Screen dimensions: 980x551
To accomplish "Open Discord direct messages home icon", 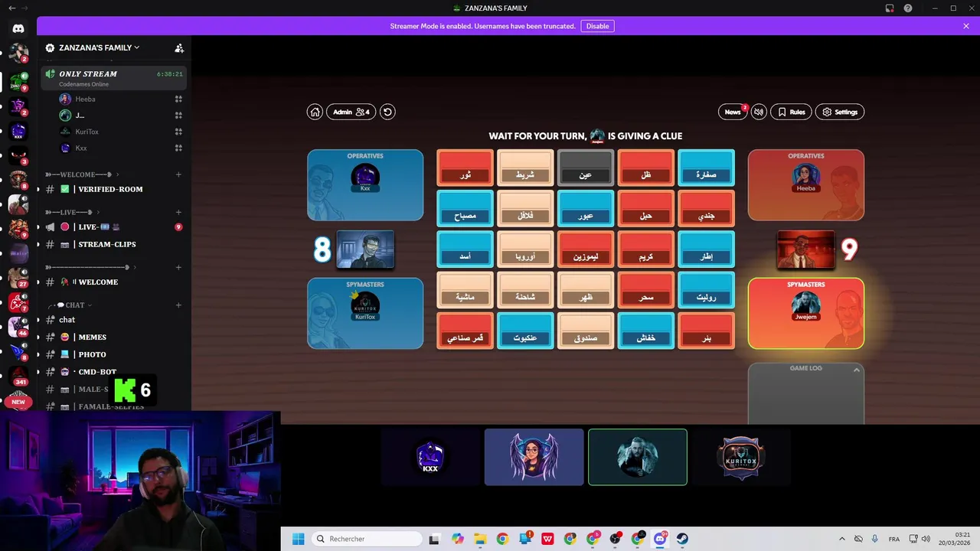I will coord(18,28).
